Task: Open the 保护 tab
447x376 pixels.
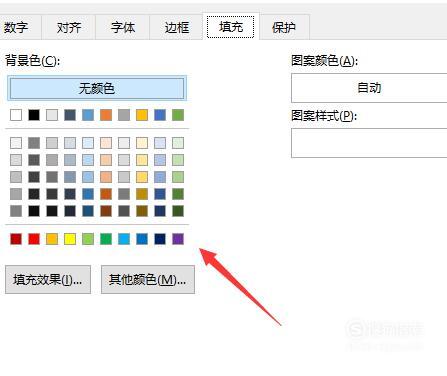Action: click(x=284, y=27)
